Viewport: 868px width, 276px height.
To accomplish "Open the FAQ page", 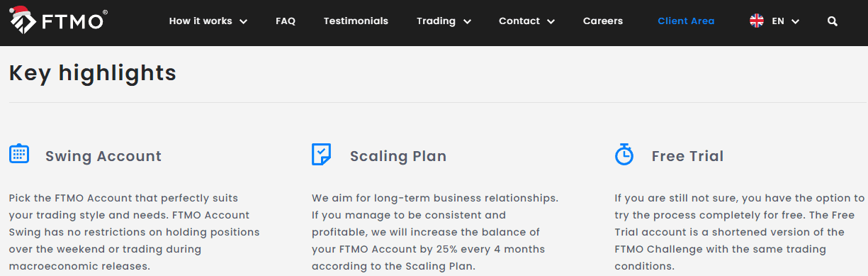I will 286,21.
